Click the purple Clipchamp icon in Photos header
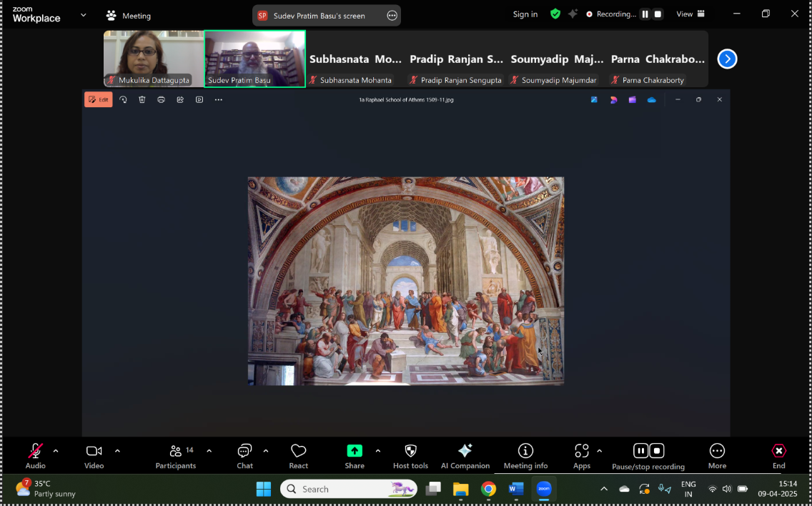This screenshot has width=812, height=506. [633, 99]
